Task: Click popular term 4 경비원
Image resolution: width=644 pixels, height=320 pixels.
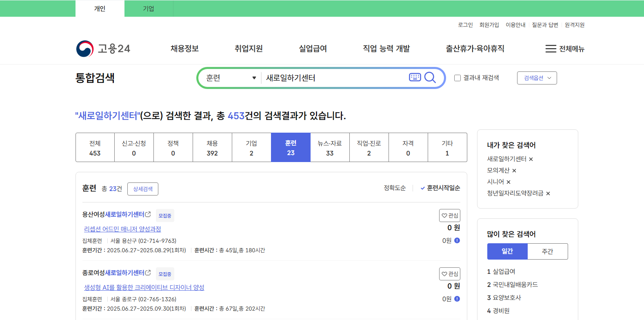Action: click(x=498, y=311)
